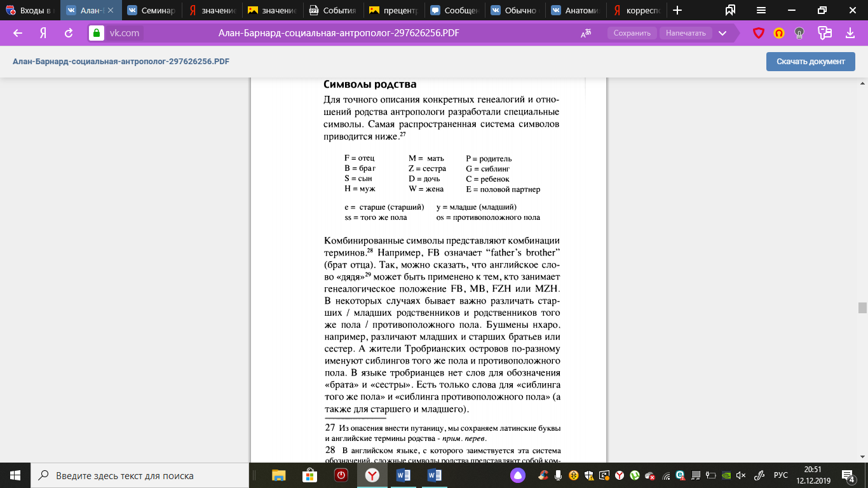Open the NVIDIA tray icon
Screen dimensions: 868x488
click(x=726, y=475)
